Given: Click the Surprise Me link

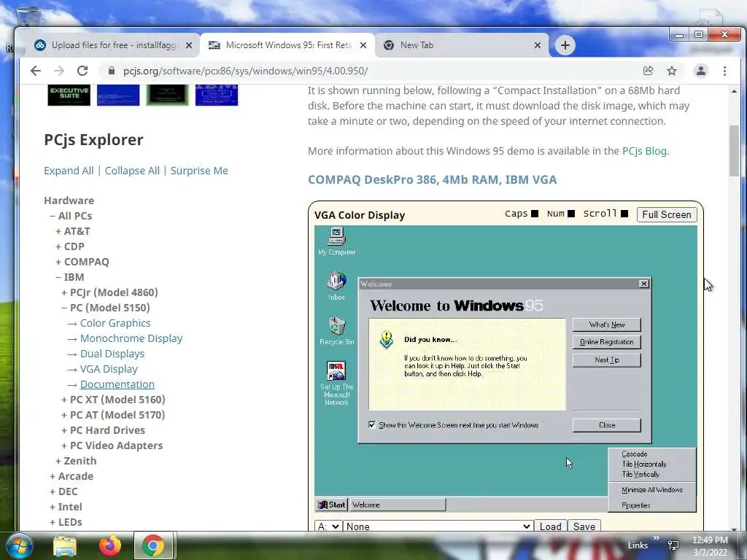Looking at the screenshot, I should (x=199, y=171).
